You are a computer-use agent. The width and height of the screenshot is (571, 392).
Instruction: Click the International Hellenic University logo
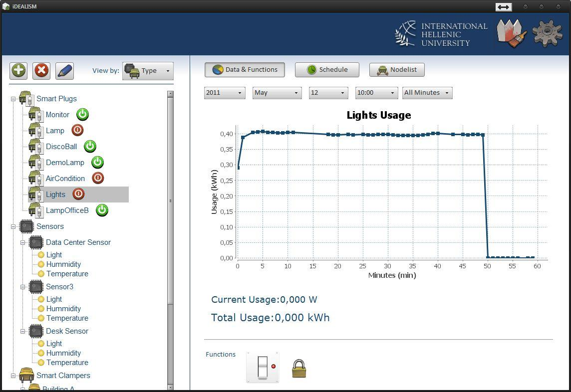coord(441,33)
